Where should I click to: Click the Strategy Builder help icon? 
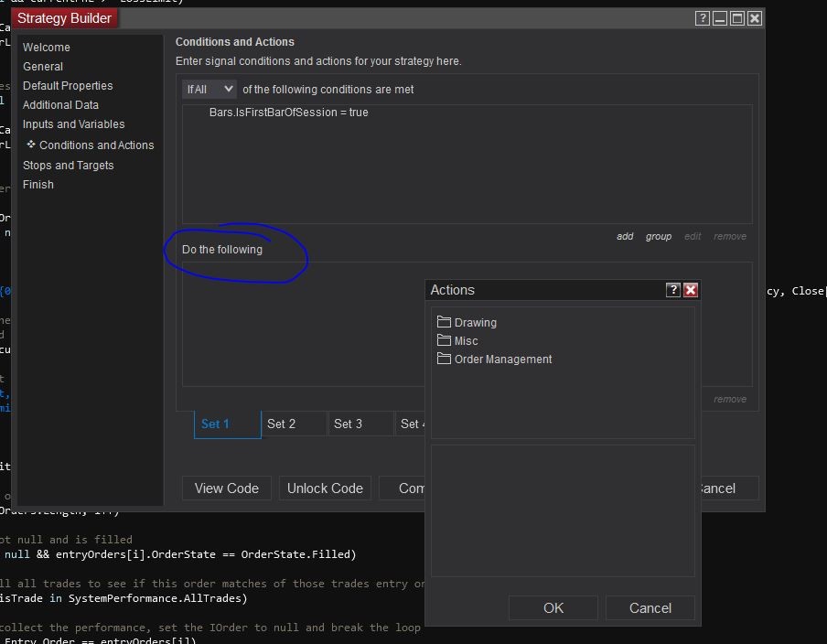[702, 18]
